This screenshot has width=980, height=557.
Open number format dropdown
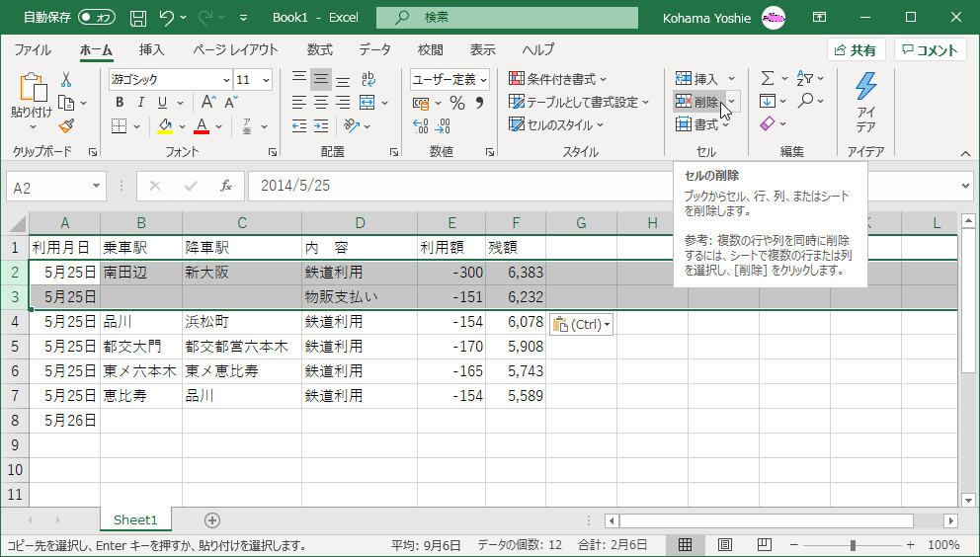pyautogui.click(x=484, y=80)
